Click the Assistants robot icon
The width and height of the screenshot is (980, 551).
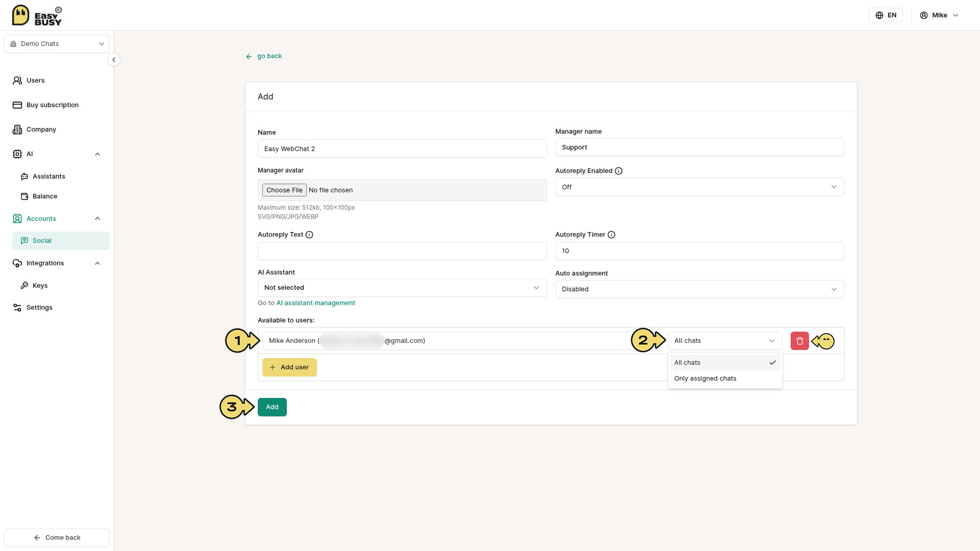24,177
